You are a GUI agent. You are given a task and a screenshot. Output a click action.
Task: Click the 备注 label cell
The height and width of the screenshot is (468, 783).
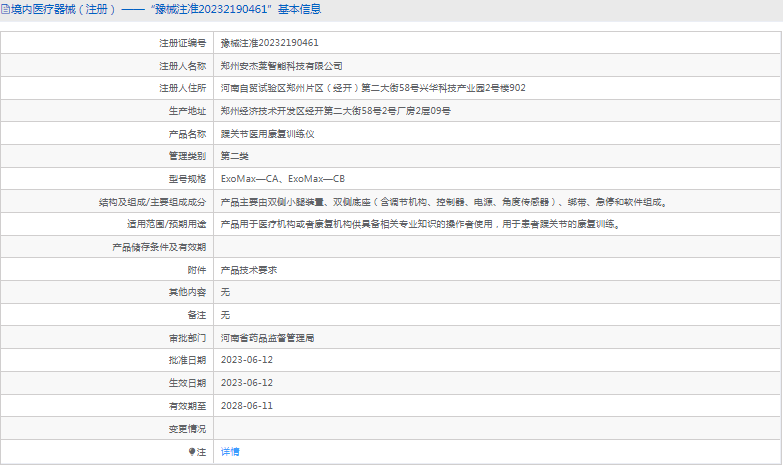click(x=107, y=315)
